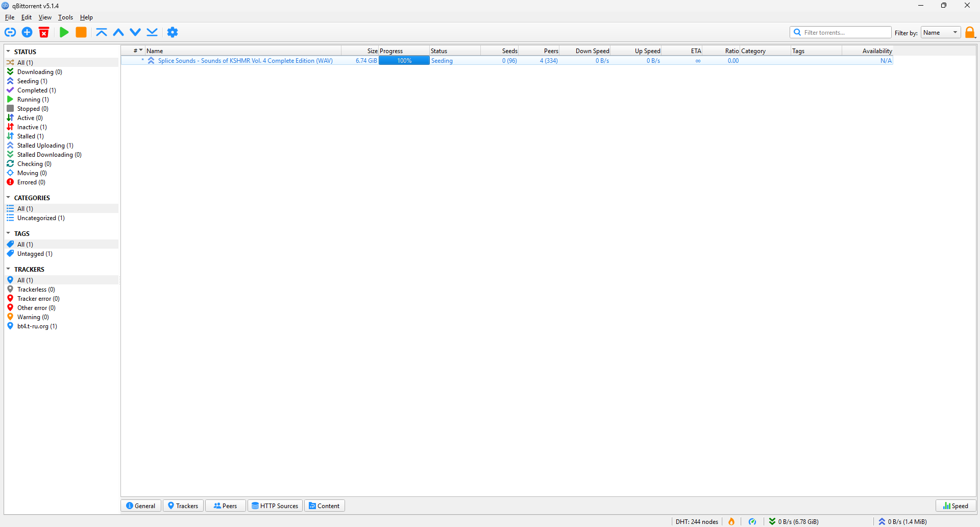980x527 pixels.
Task: Sort by the Availability column header
Action: click(x=868, y=51)
